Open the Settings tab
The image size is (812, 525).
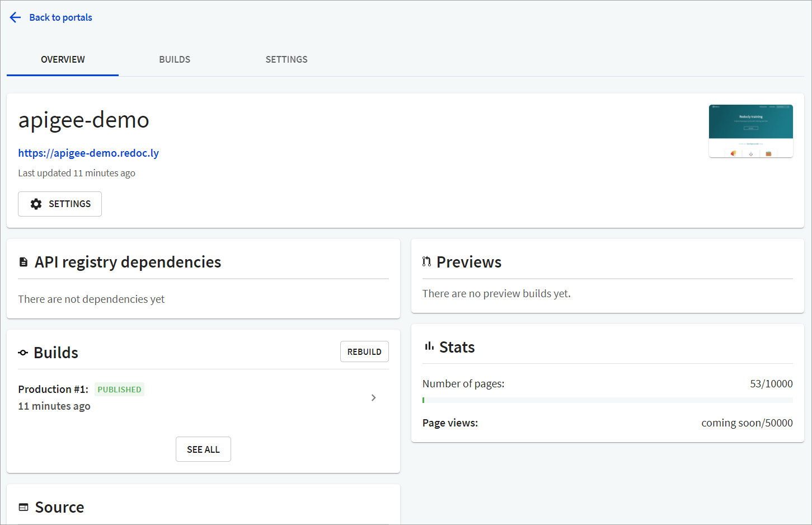287,59
